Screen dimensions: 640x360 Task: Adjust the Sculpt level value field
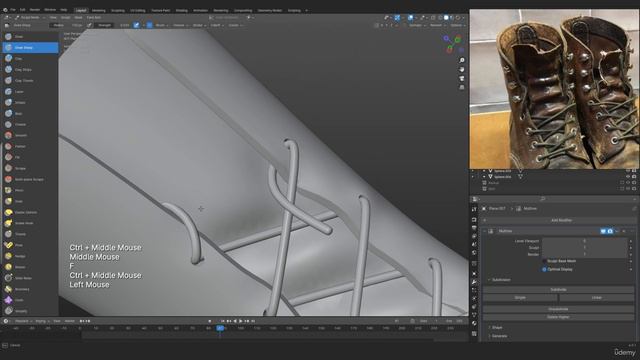click(584, 247)
